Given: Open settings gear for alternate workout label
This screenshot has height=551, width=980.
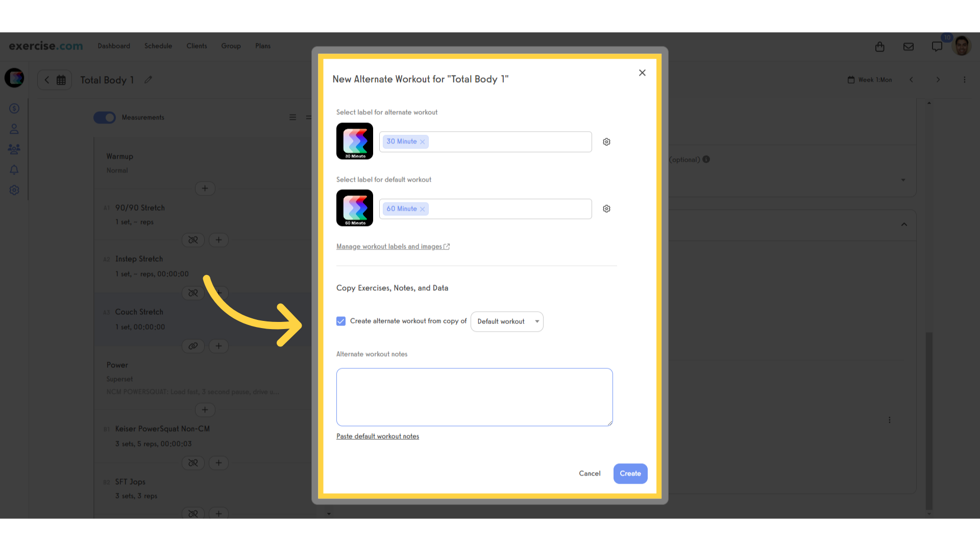Looking at the screenshot, I should click(x=606, y=142).
